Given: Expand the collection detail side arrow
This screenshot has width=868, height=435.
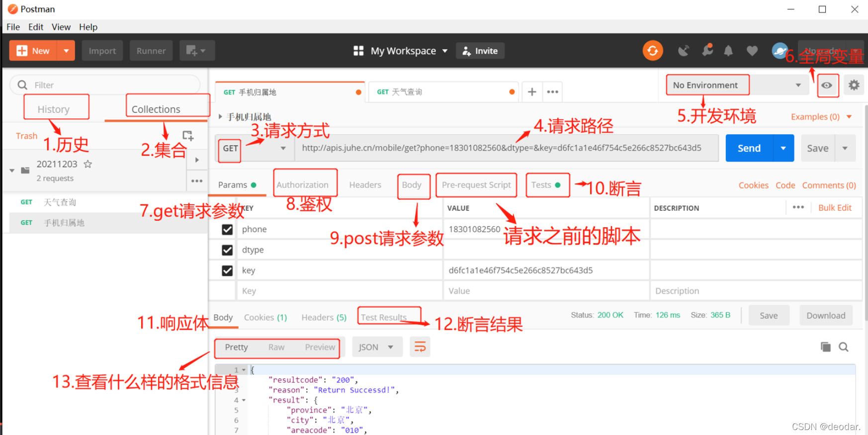Looking at the screenshot, I should click(x=197, y=160).
